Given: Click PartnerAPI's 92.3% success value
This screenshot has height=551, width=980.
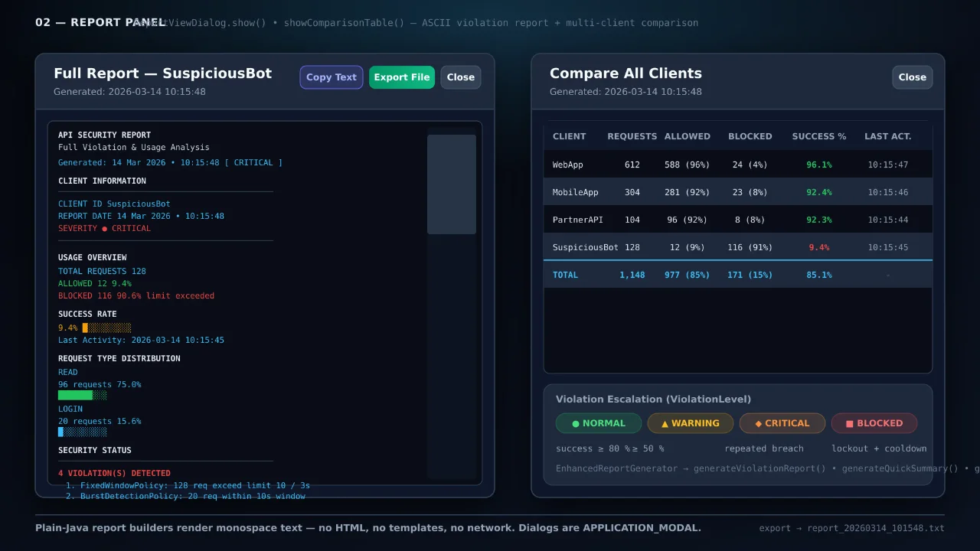Looking at the screenshot, I should click(819, 220).
